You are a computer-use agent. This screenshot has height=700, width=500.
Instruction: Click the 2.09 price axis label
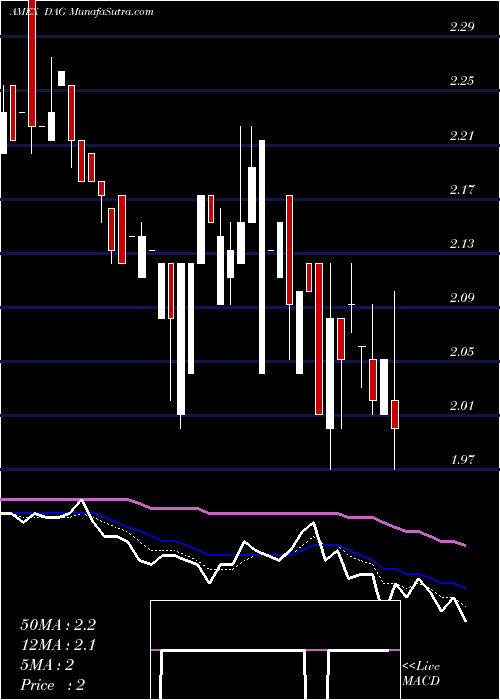tap(462, 297)
